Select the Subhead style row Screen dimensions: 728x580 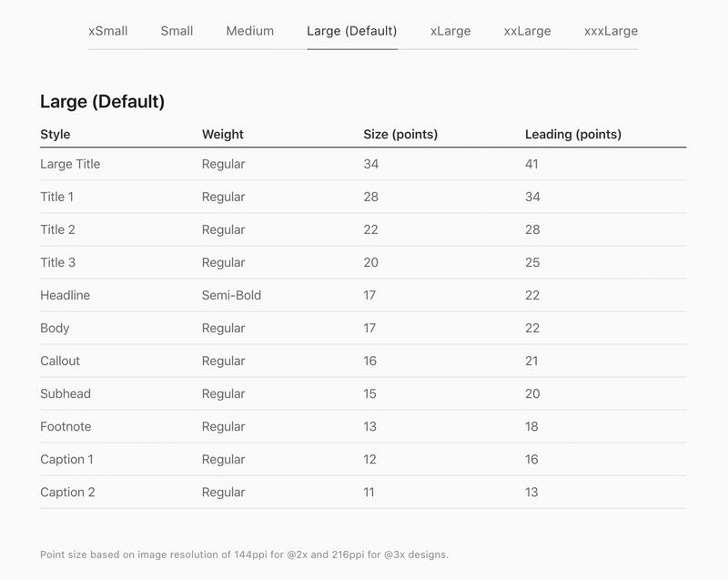point(363,393)
